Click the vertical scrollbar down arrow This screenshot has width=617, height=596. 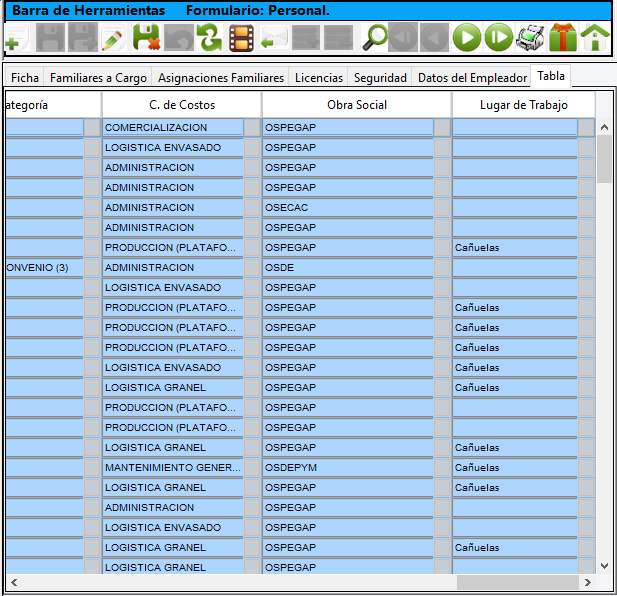click(x=604, y=565)
